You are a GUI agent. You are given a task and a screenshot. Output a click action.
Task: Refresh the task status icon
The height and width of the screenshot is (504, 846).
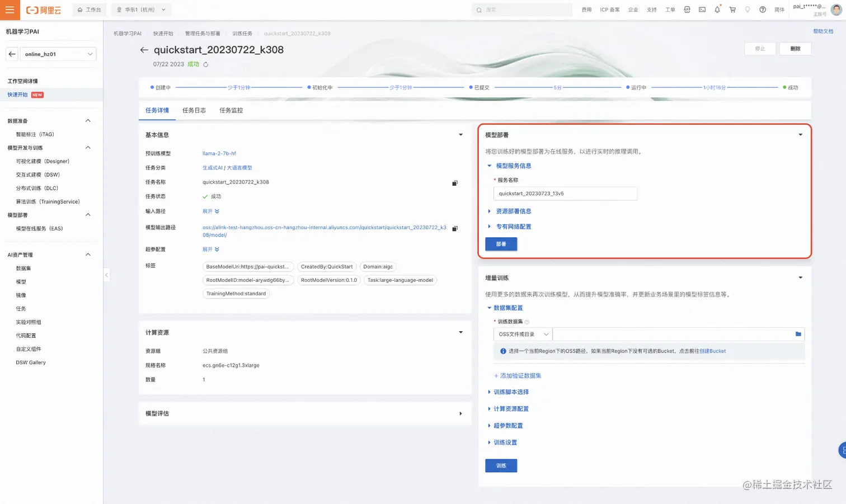coord(206,64)
